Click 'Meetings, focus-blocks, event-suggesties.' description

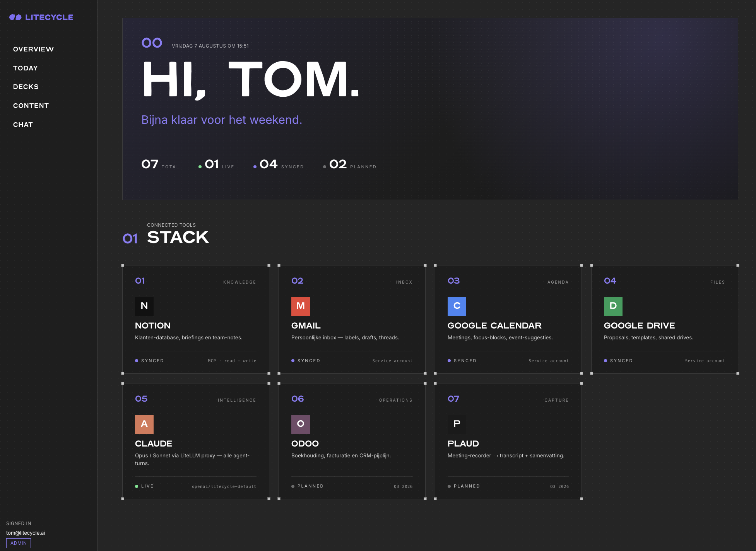(x=500, y=337)
